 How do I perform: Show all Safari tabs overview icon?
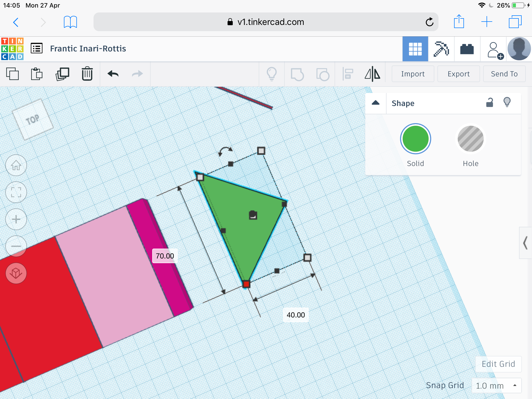click(x=515, y=22)
